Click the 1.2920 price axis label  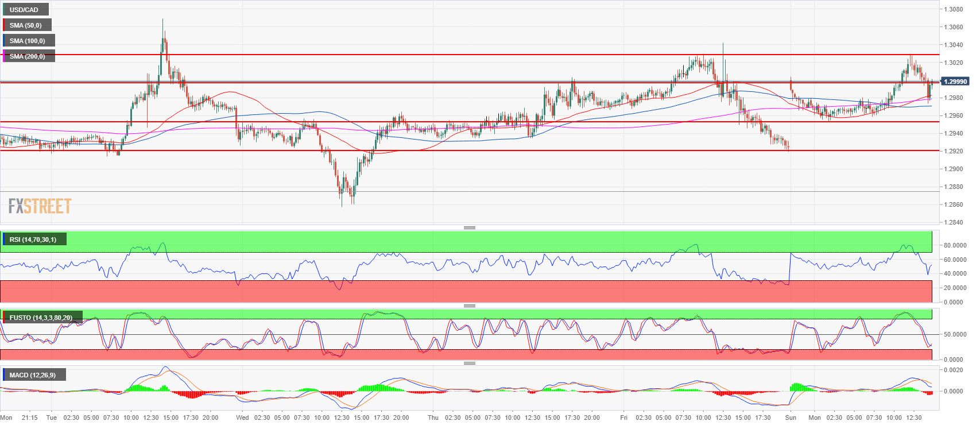pyautogui.click(x=954, y=151)
